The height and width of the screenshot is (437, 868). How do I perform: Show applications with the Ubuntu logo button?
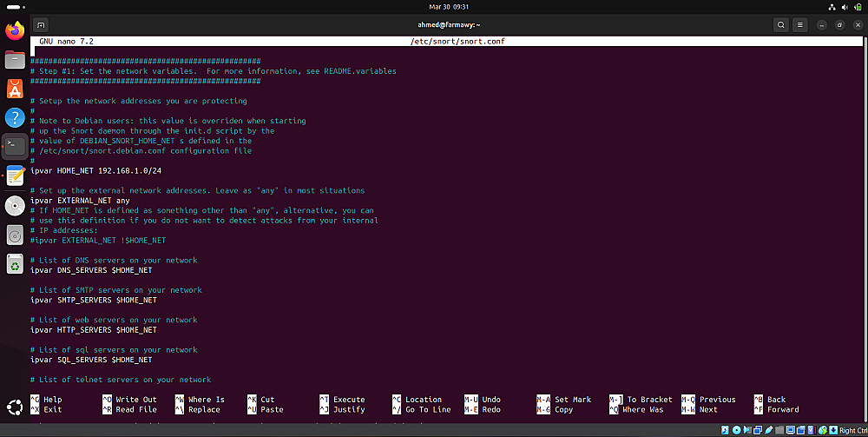point(15,407)
